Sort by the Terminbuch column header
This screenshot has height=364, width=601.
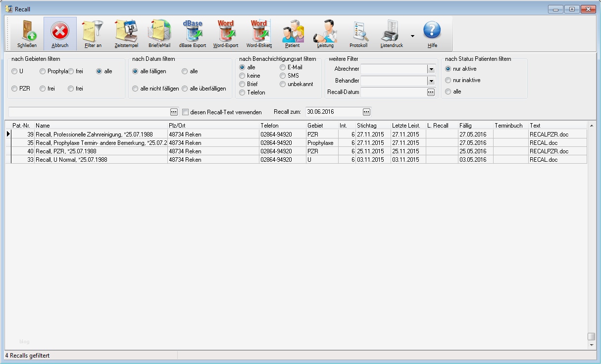tap(511, 126)
